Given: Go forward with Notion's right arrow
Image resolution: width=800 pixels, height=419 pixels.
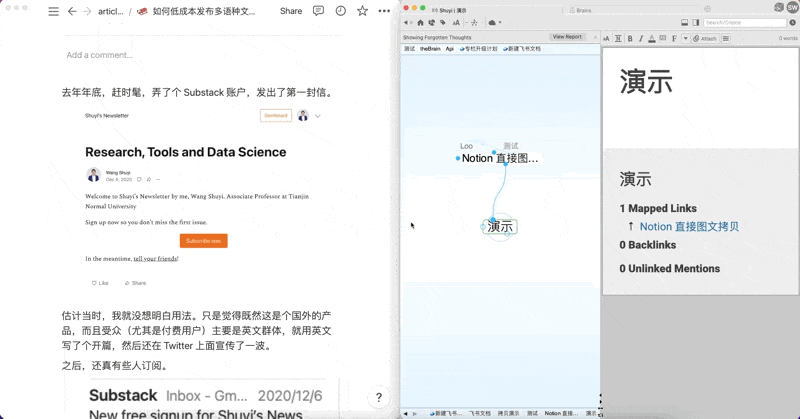Looking at the screenshot, I should click(x=87, y=11).
